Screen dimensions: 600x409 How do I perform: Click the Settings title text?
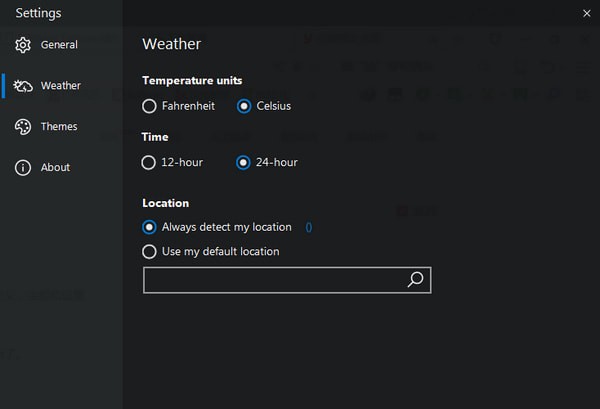pos(38,13)
